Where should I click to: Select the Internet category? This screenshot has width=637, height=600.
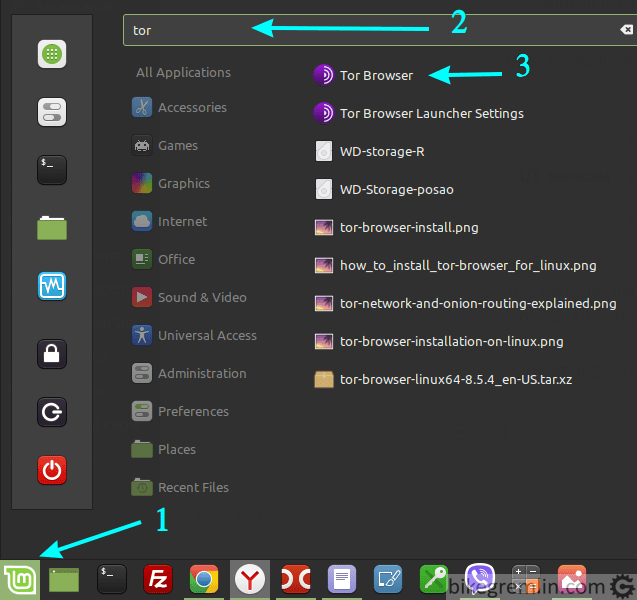(x=170, y=221)
